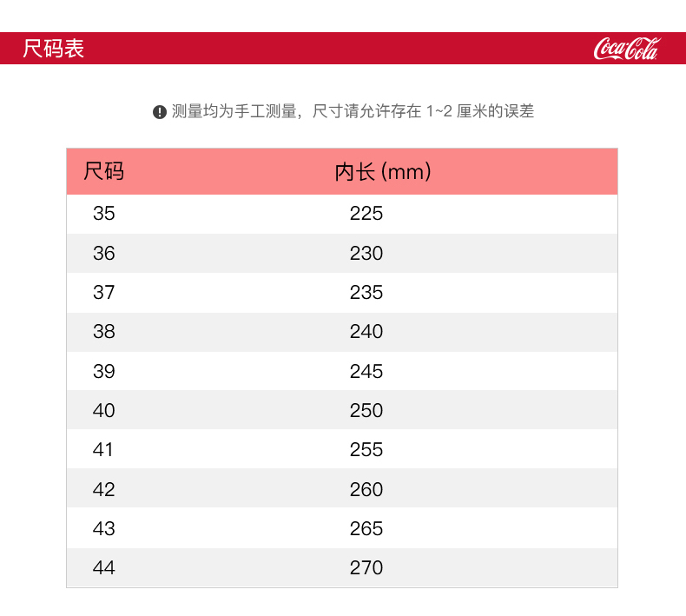Screen dimensions: 686x616
Task: Click the Coca-Cola logo
Action: [x=626, y=49]
